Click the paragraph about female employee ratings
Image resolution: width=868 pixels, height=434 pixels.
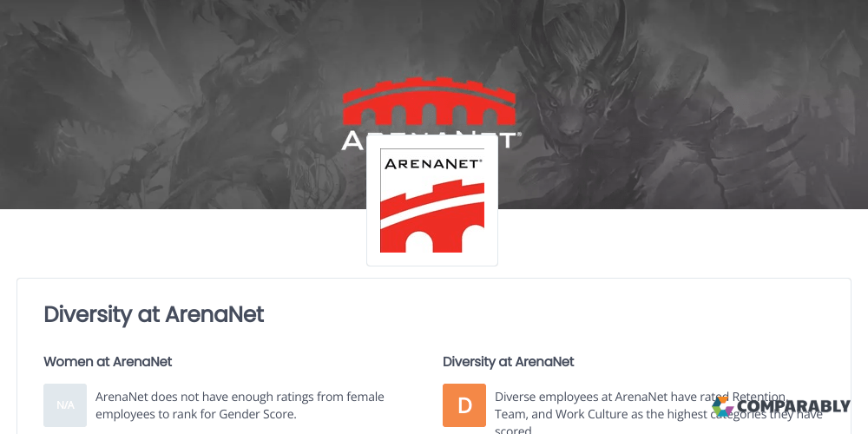click(x=240, y=405)
